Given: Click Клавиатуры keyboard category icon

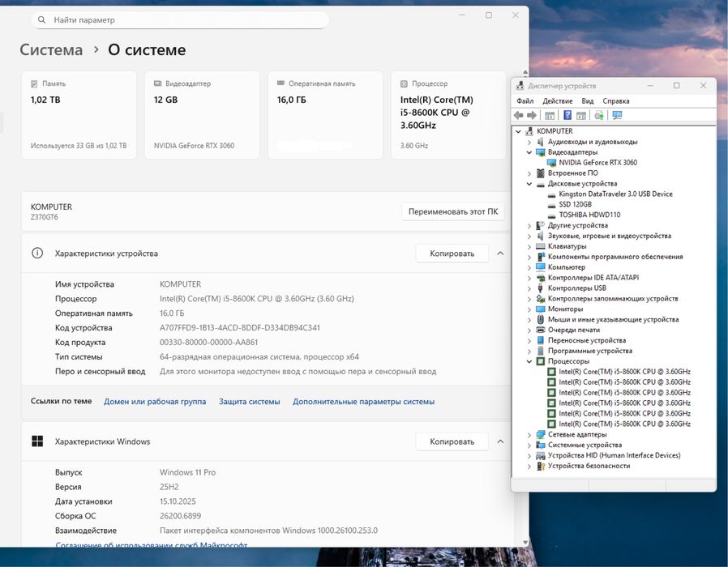Looking at the screenshot, I should [x=541, y=246].
